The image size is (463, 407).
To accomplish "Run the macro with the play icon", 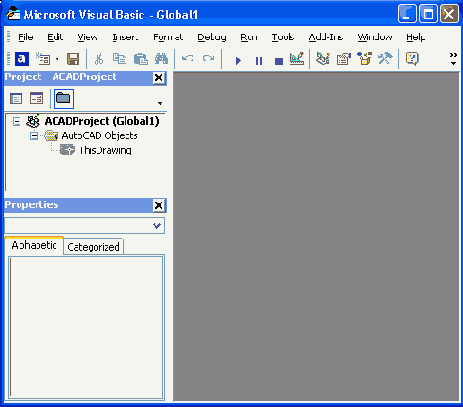I will coord(238,61).
